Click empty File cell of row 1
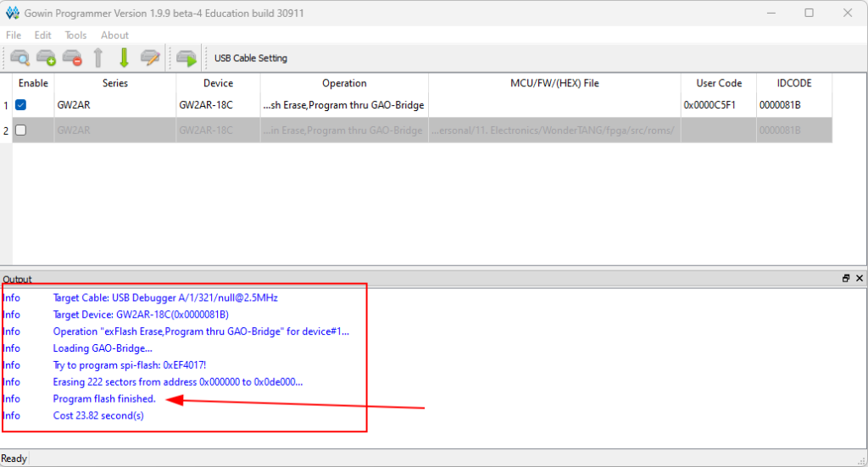Screen dimensions: 868x467 click(554, 105)
